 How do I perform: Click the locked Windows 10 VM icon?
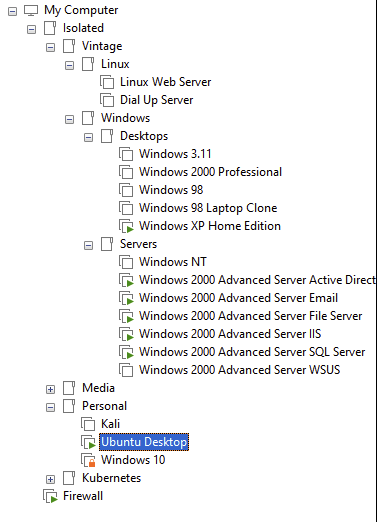click(88, 460)
